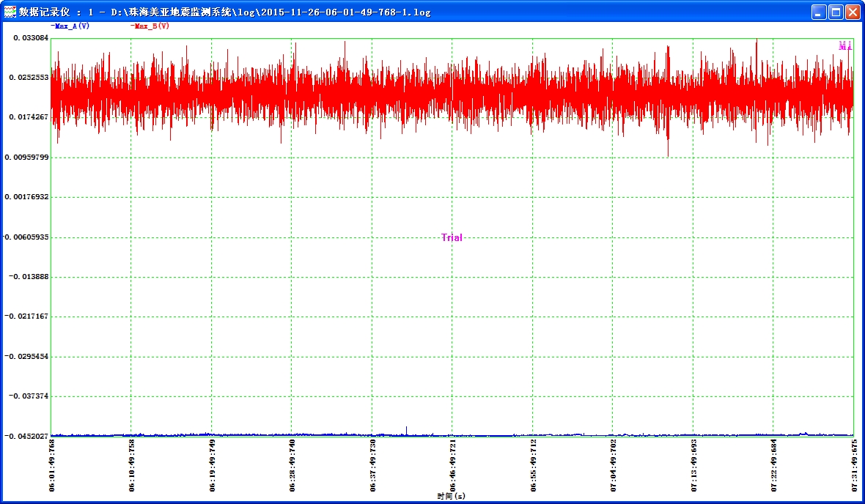Click the -0.00605935 Y-axis value
Image resolution: width=865 pixels, height=504 pixels.
pyautogui.click(x=26, y=237)
